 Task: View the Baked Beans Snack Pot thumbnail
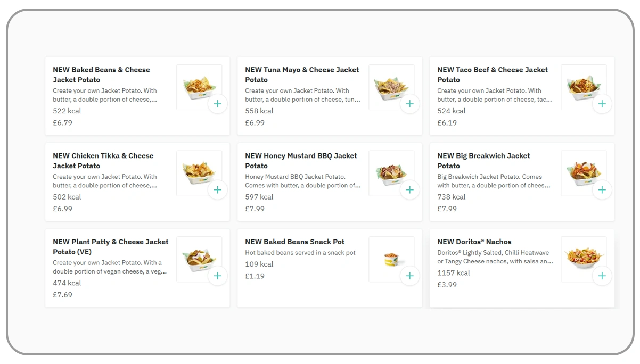point(390,259)
